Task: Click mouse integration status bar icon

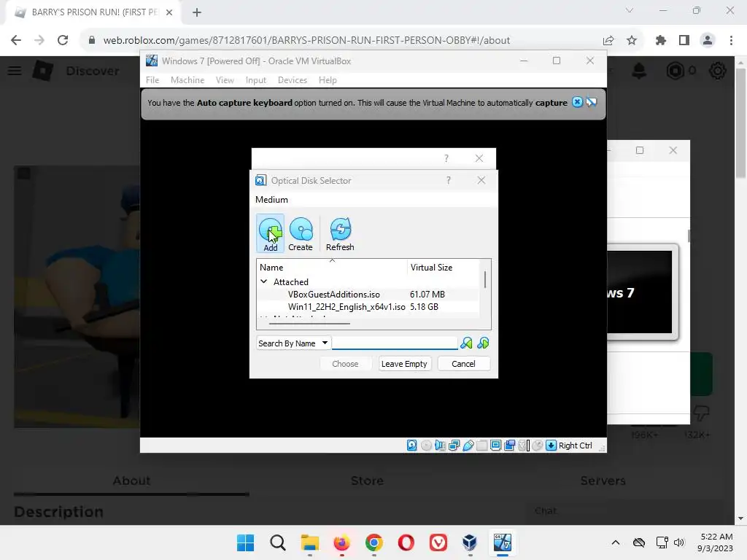Action: [x=538, y=446]
